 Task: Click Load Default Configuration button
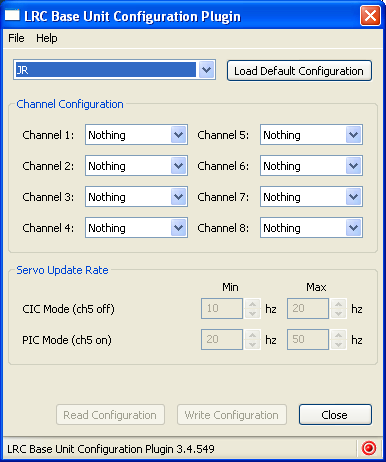coord(299,71)
